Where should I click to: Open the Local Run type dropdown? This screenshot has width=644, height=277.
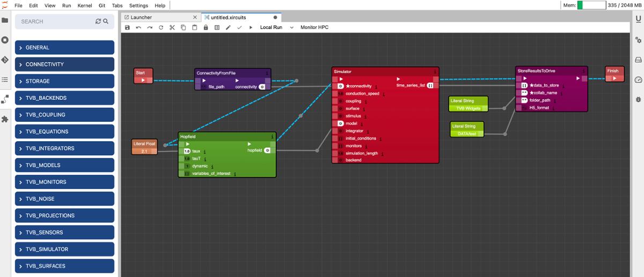tap(291, 27)
